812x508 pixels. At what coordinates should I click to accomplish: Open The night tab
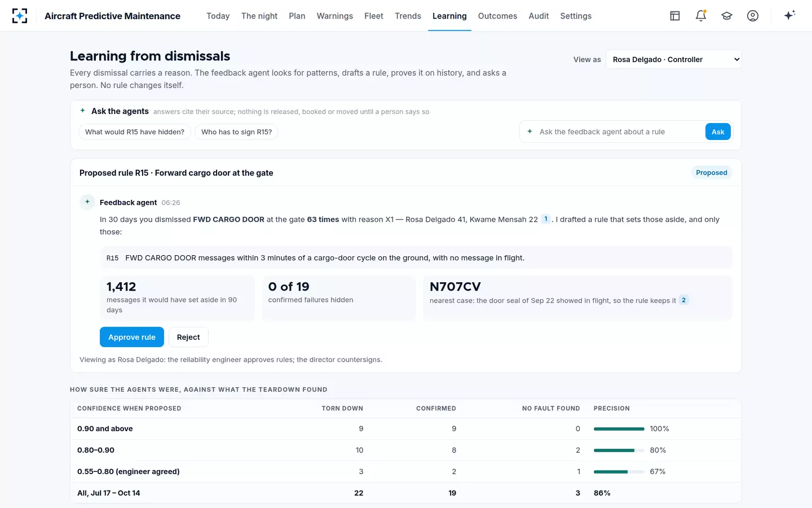[259, 16]
